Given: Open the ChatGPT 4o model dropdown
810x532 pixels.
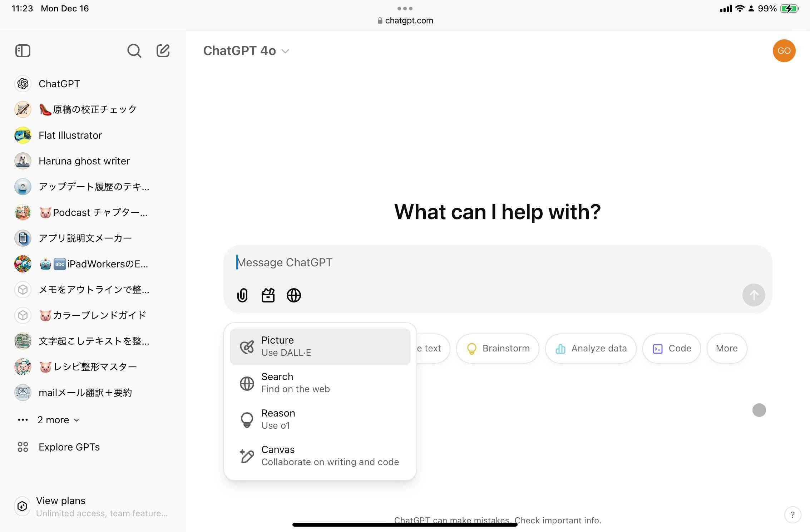Looking at the screenshot, I should pos(246,51).
